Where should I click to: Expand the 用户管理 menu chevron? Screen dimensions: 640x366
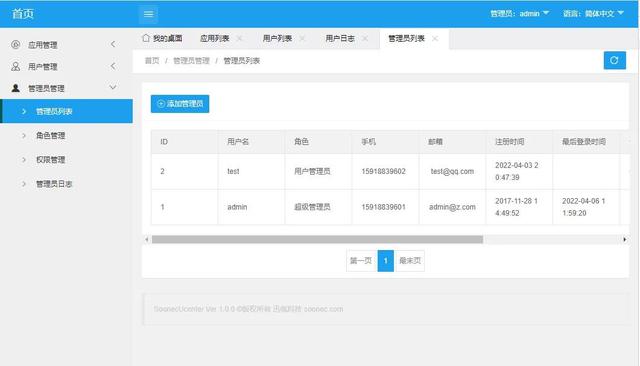(113, 66)
